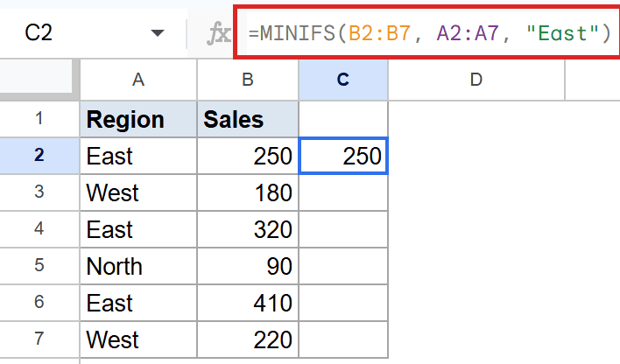620x364 pixels.
Task: Click the Sales header cell
Action: tap(248, 119)
